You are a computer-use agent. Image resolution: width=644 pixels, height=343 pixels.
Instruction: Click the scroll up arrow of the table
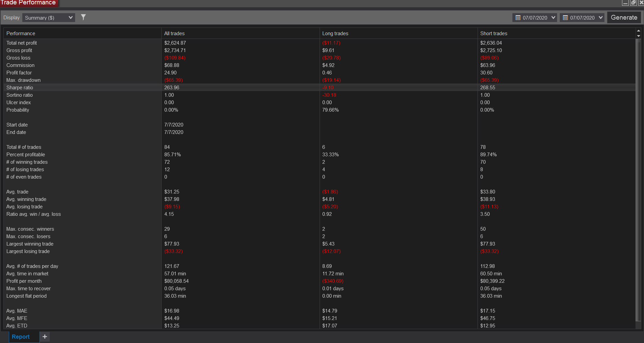[639, 31]
